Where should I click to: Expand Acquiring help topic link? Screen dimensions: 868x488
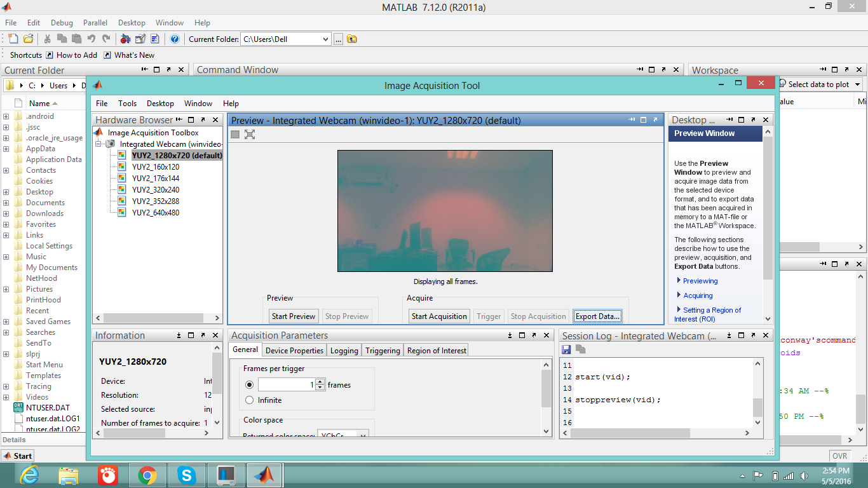click(x=698, y=295)
